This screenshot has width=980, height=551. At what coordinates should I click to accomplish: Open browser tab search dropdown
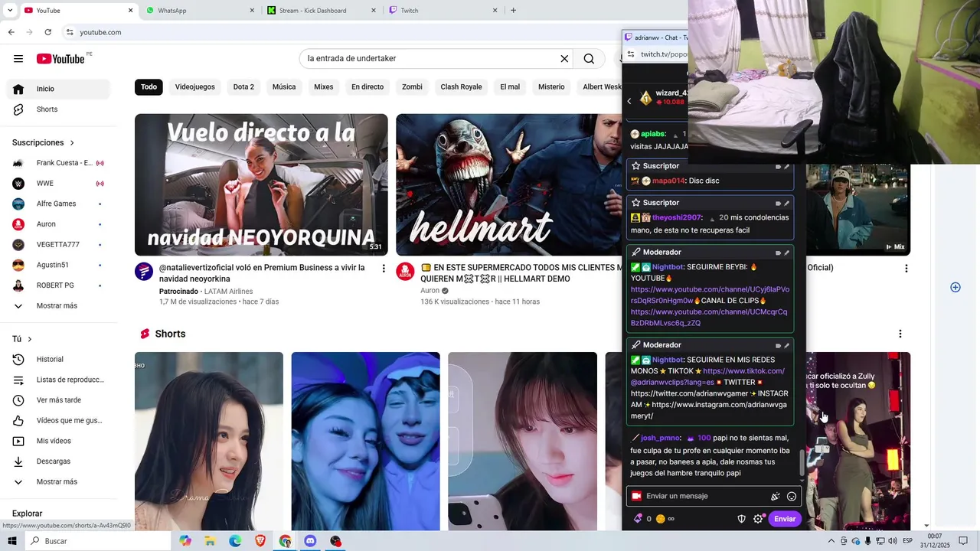(x=10, y=11)
